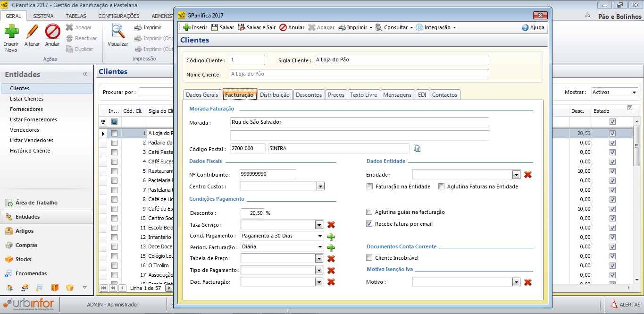Click the Nº Contribuinte input field
Image resolution: width=644 pixels, height=314 pixels.
pyautogui.click(x=268, y=174)
